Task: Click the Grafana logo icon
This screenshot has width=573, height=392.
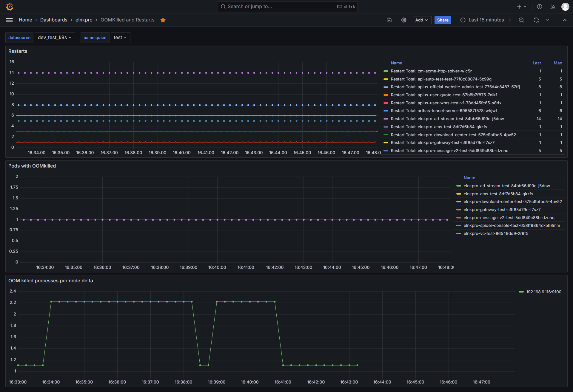Action: (x=10, y=7)
